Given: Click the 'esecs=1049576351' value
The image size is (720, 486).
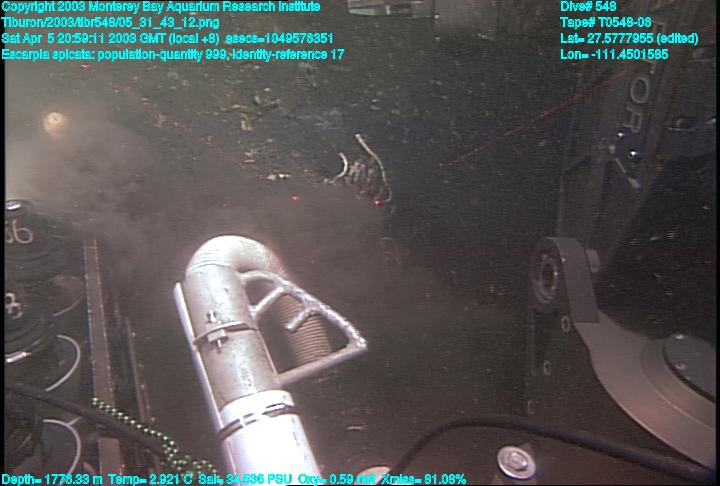Looking at the screenshot, I should [x=279, y=38].
